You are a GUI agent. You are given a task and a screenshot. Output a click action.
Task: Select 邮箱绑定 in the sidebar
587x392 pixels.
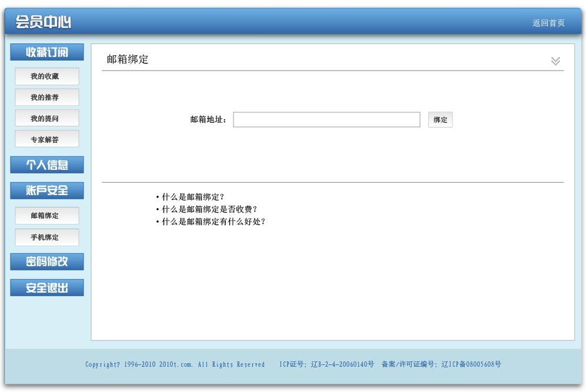(x=46, y=216)
